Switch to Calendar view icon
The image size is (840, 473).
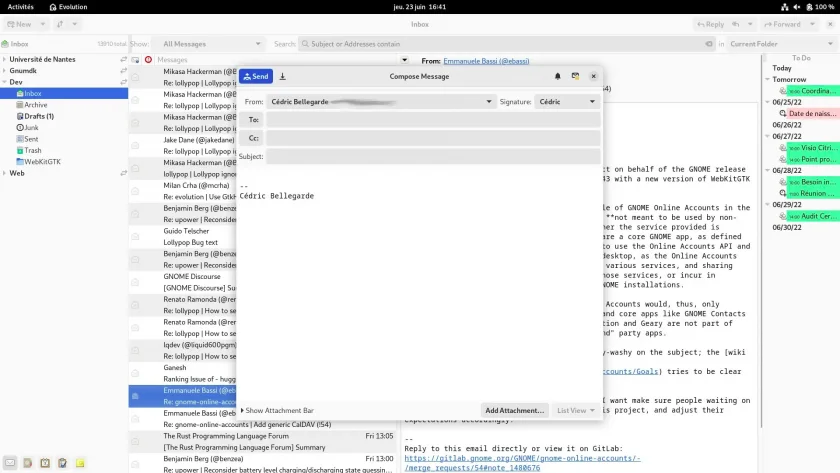(45, 463)
